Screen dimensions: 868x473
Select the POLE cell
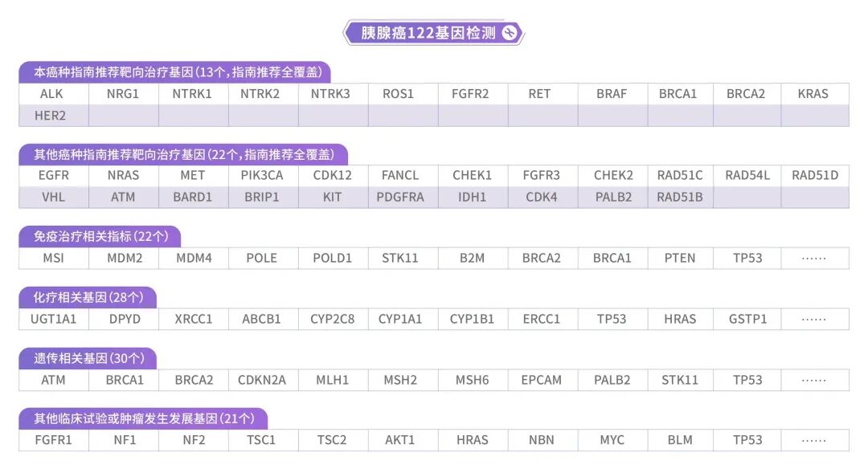click(x=263, y=259)
